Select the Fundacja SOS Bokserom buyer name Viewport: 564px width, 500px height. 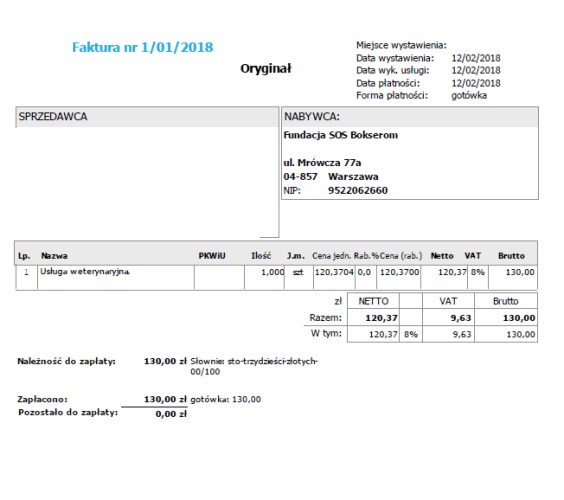point(341,135)
